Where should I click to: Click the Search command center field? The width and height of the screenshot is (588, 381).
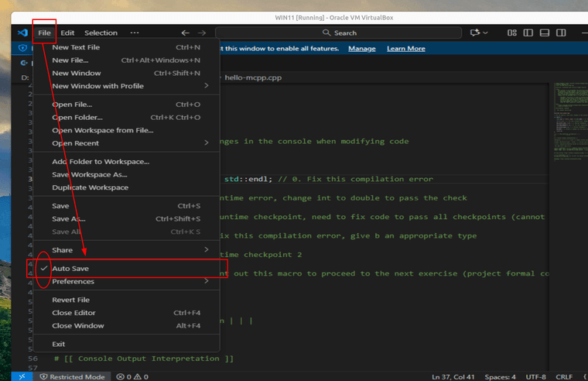tap(340, 33)
